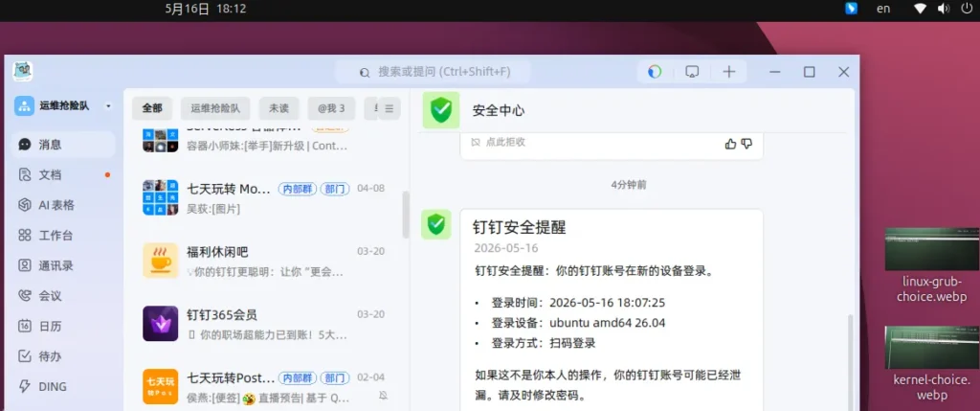
Task: Click the chat message pane scrollbar
Action: [x=850, y=361]
